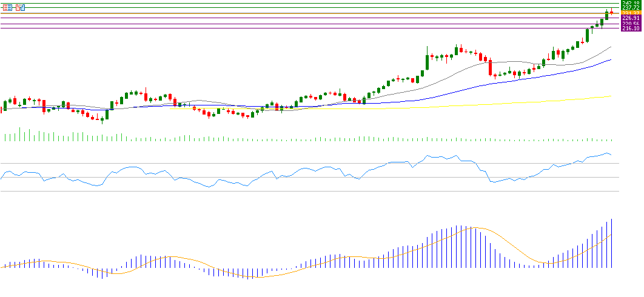This screenshot has width=644, height=297.
Task: Click the red-blue list panel icon
Action: click(x=8, y=7)
